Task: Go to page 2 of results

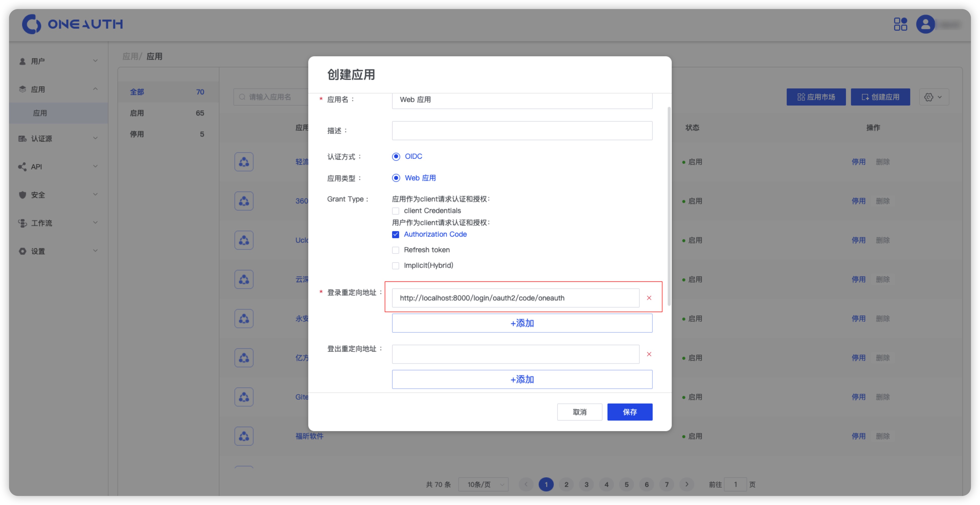Action: click(566, 484)
